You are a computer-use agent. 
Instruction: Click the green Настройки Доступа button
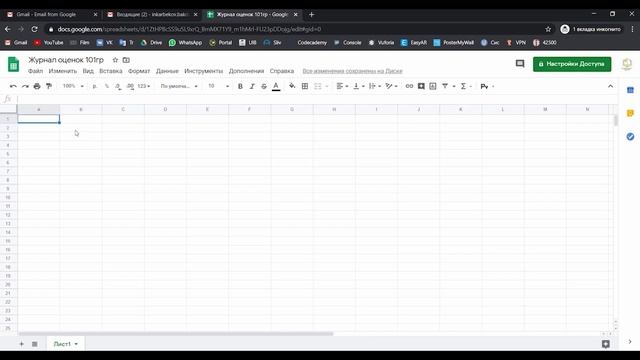pyautogui.click(x=572, y=64)
